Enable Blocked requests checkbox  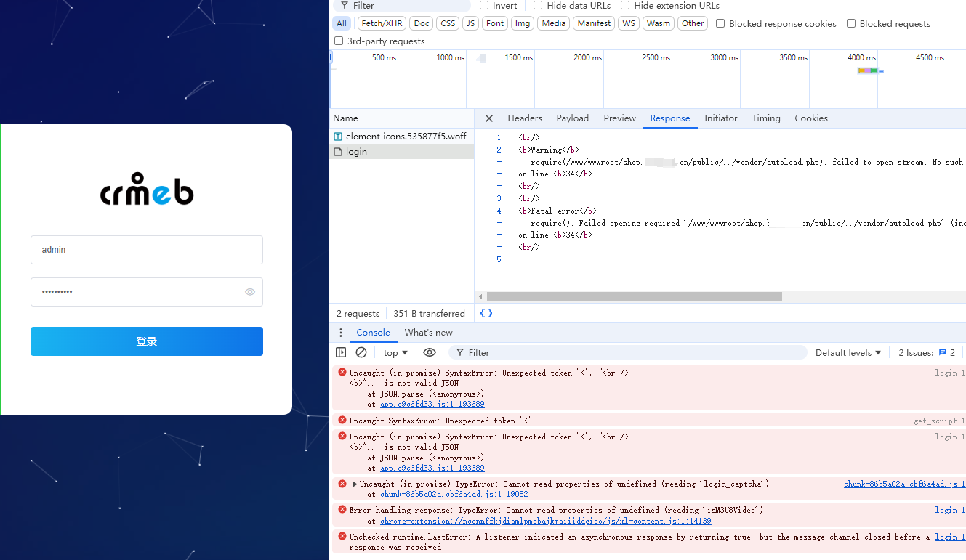pos(851,23)
